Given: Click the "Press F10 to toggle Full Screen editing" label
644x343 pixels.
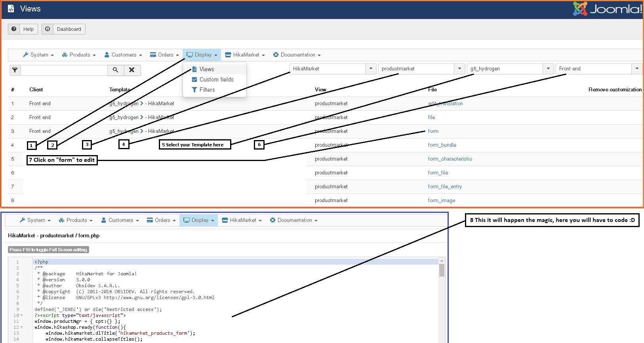Looking at the screenshot, I should [48, 250].
